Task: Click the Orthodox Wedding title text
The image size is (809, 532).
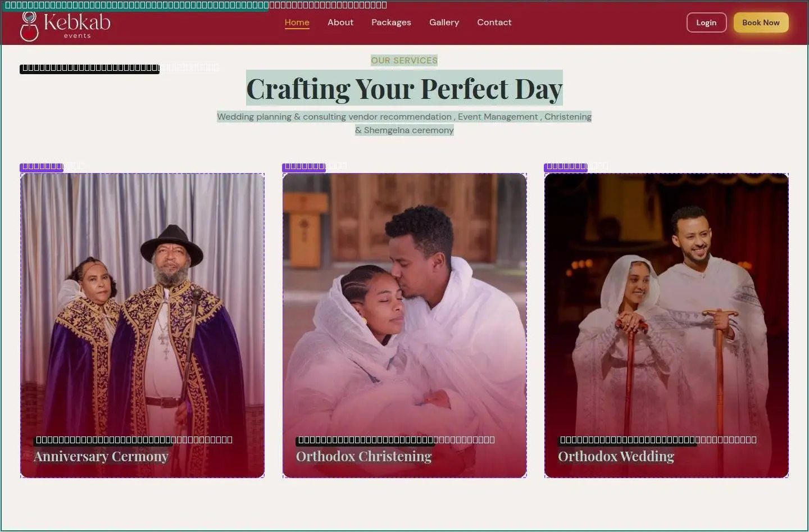Action: (x=616, y=456)
